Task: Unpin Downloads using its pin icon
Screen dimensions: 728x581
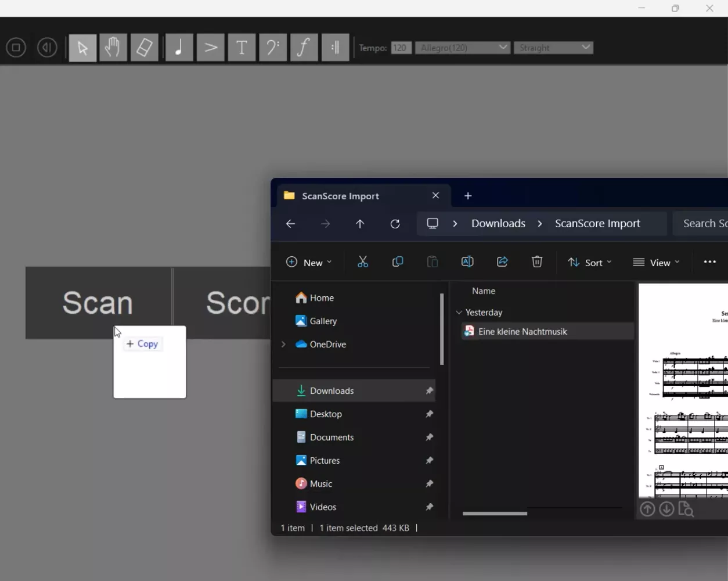Action: 430,391
